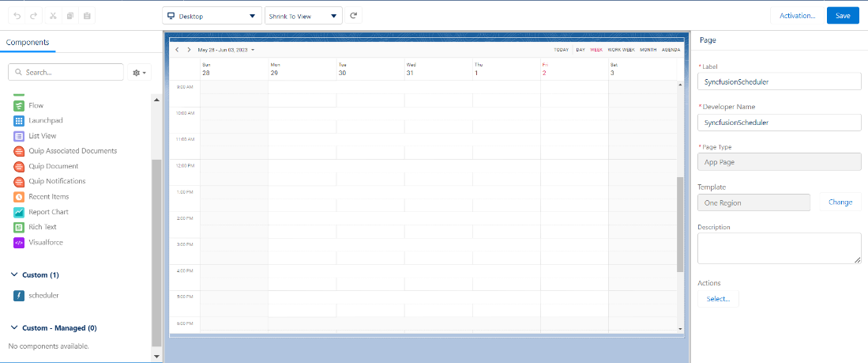
Task: Click the copy icon in toolbar
Action: (70, 16)
